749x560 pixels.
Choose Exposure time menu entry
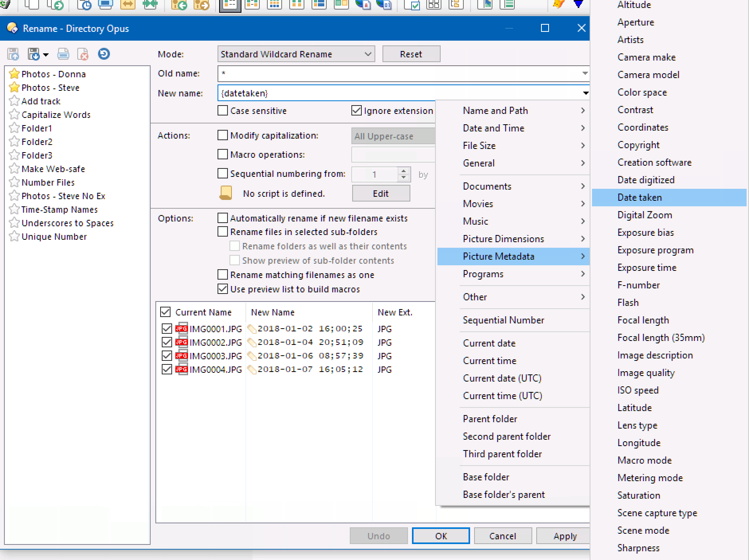669,267
